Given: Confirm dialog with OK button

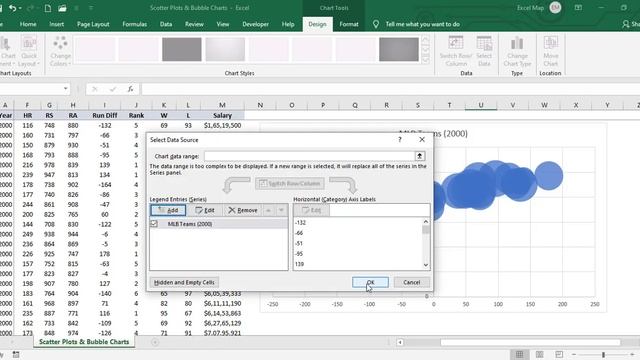Looking at the screenshot, I should 370,282.
